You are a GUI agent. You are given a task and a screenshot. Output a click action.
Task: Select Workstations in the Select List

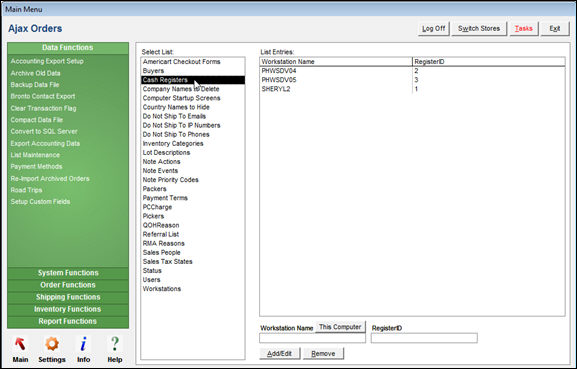(x=162, y=289)
